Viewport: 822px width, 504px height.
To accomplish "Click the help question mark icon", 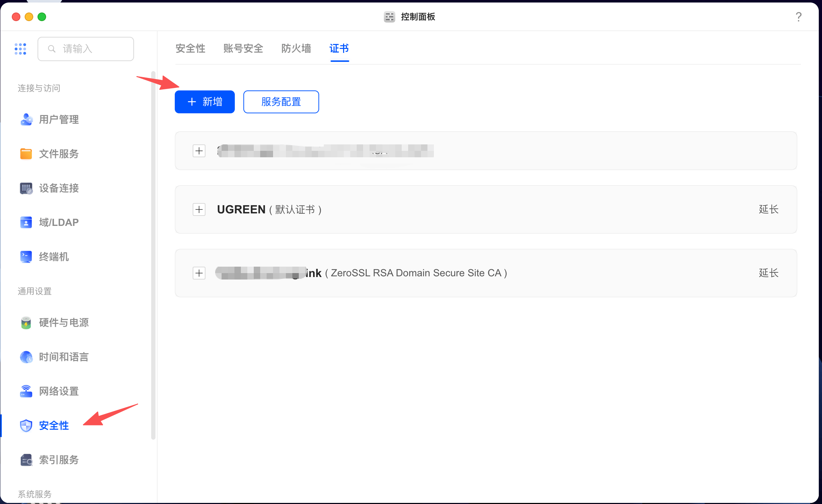I will tap(798, 17).
